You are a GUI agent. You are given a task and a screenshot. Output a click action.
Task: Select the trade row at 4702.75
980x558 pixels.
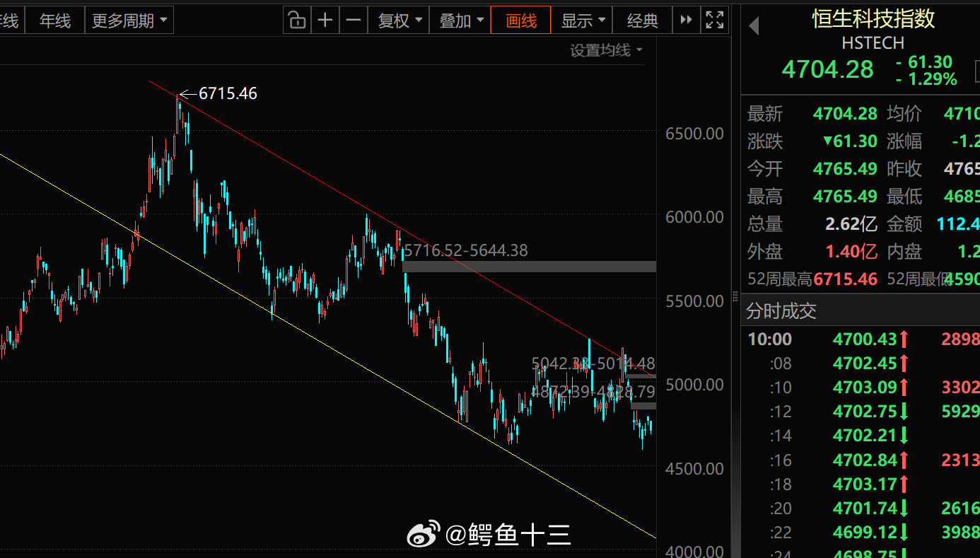click(x=861, y=412)
